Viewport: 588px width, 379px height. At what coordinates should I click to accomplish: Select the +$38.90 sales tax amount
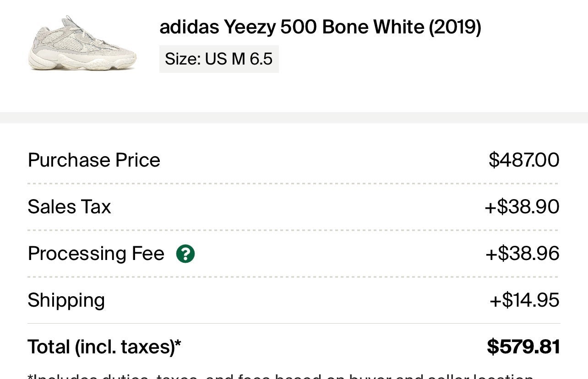[522, 207]
